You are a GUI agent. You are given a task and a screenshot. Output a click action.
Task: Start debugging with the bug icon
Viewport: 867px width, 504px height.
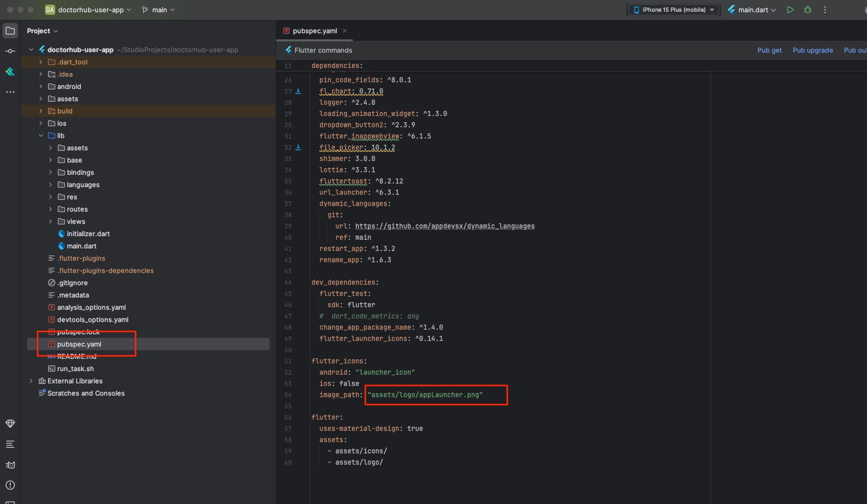point(808,10)
